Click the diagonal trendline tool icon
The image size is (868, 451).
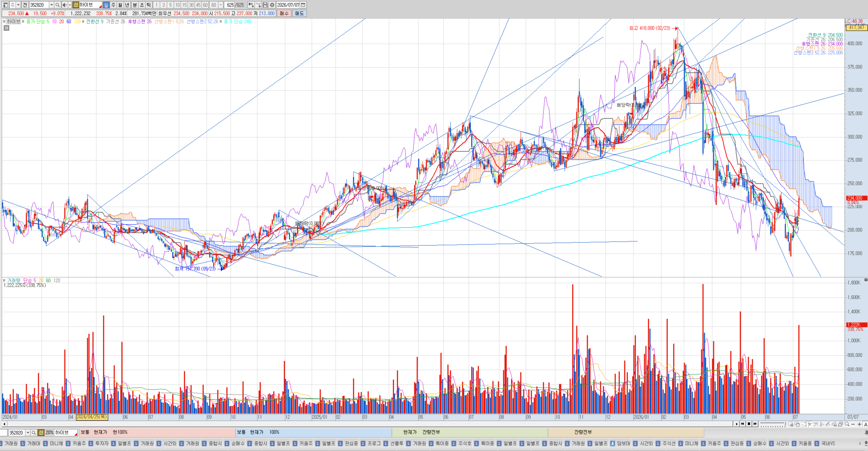[x=828, y=424]
